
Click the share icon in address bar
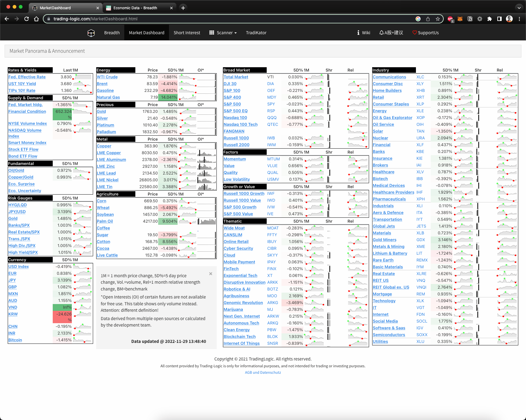(428, 19)
